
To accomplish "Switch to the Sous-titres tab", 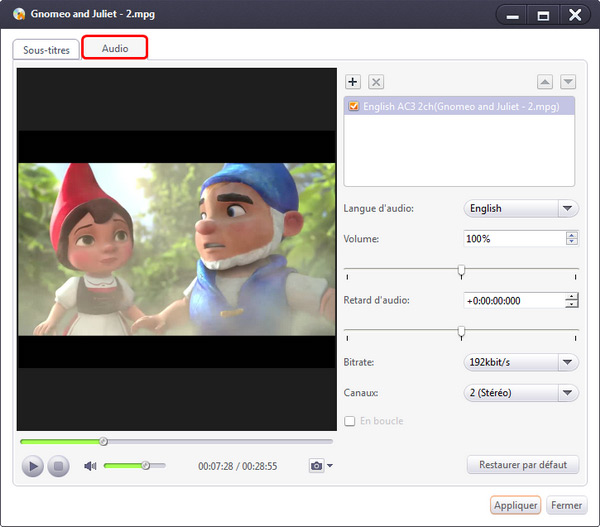I will click(46, 50).
